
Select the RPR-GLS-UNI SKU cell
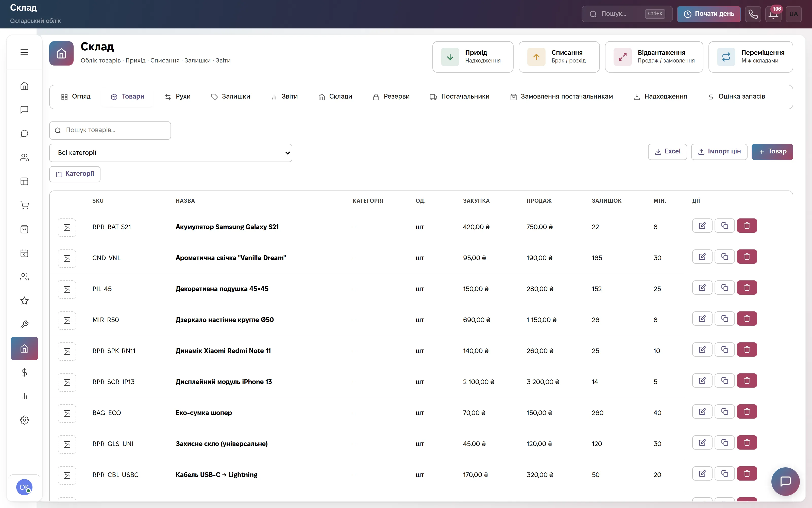tap(113, 444)
